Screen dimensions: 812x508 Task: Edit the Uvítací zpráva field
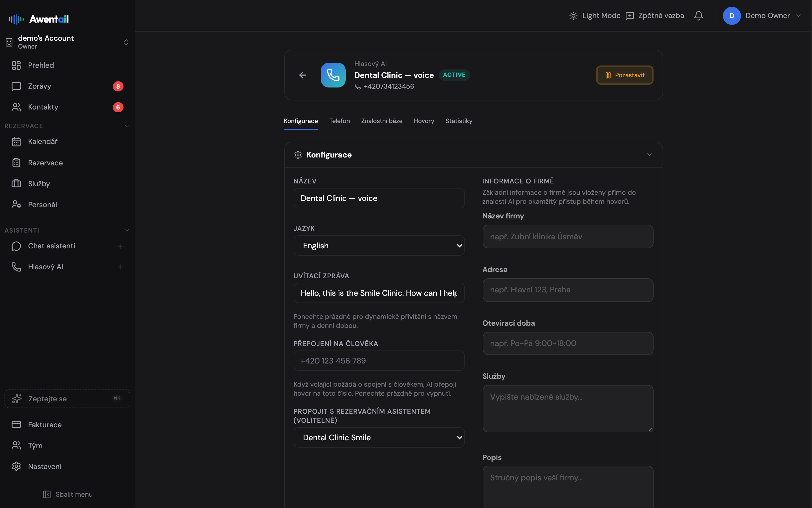(x=379, y=293)
